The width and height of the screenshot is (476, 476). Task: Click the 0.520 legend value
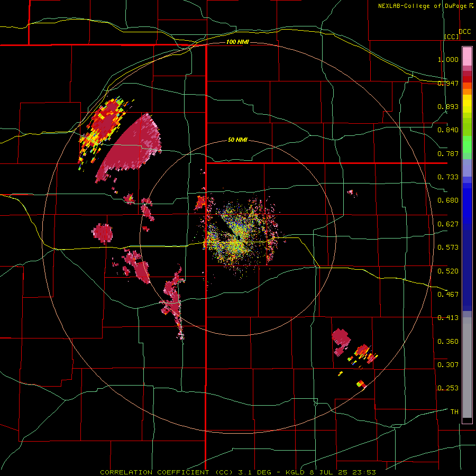[448, 271]
